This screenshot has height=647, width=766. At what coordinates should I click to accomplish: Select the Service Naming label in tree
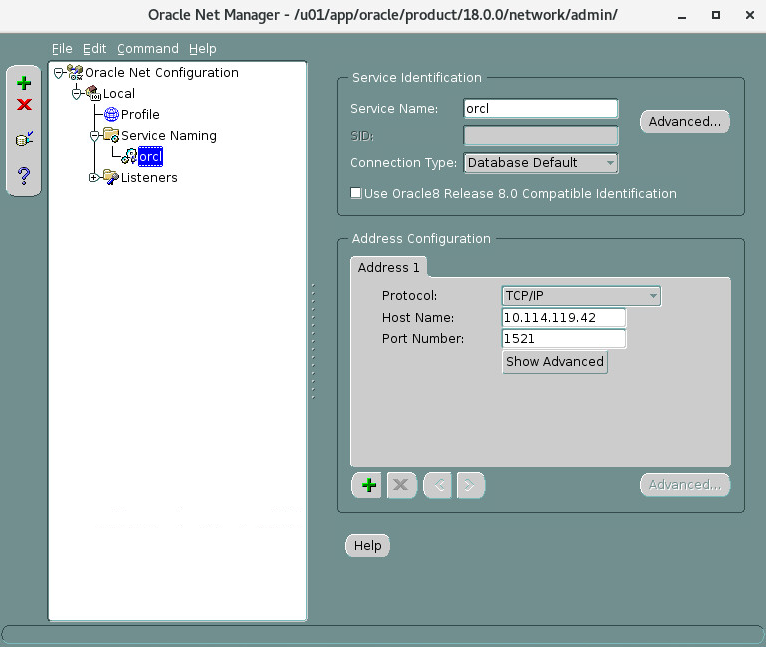pyautogui.click(x=169, y=135)
